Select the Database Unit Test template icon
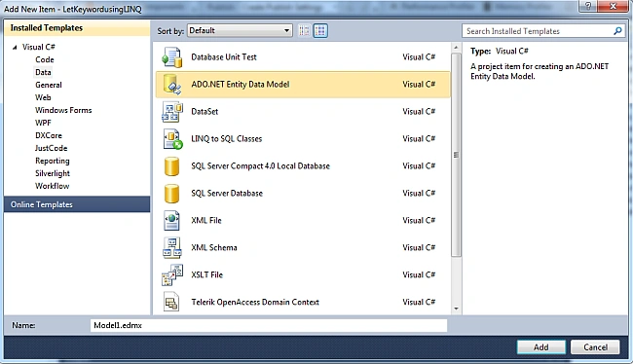 tap(172, 57)
